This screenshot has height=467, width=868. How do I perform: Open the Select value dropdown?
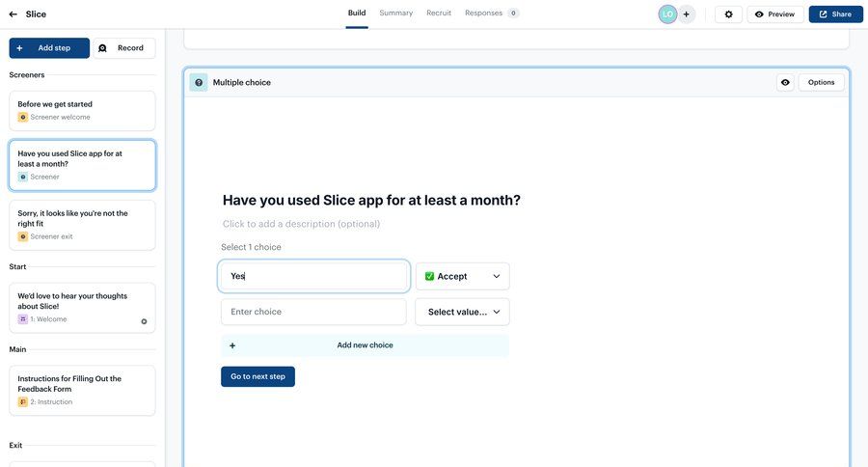pyautogui.click(x=462, y=312)
